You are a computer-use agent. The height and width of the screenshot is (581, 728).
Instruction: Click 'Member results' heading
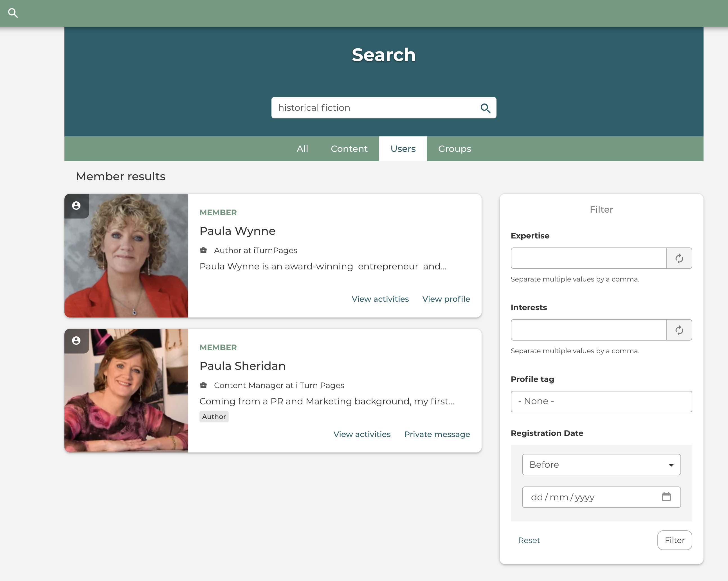(121, 177)
